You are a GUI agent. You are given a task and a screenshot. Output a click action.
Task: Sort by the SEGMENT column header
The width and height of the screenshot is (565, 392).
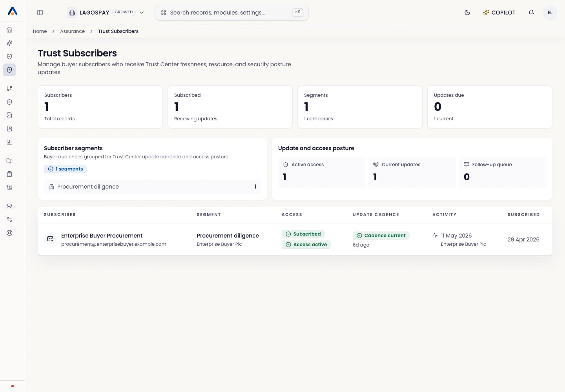click(x=209, y=215)
